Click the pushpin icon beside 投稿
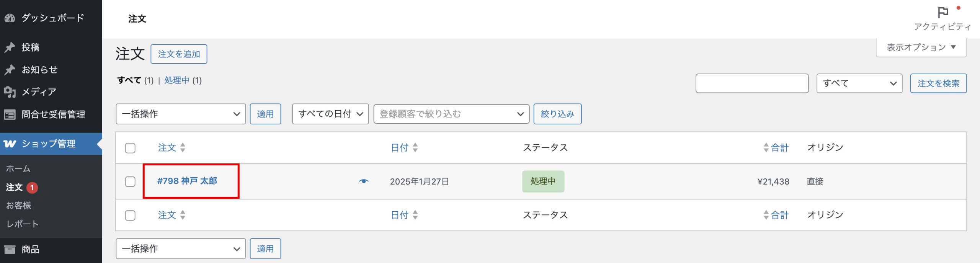Viewport: 980px width, 263px height. [10, 47]
